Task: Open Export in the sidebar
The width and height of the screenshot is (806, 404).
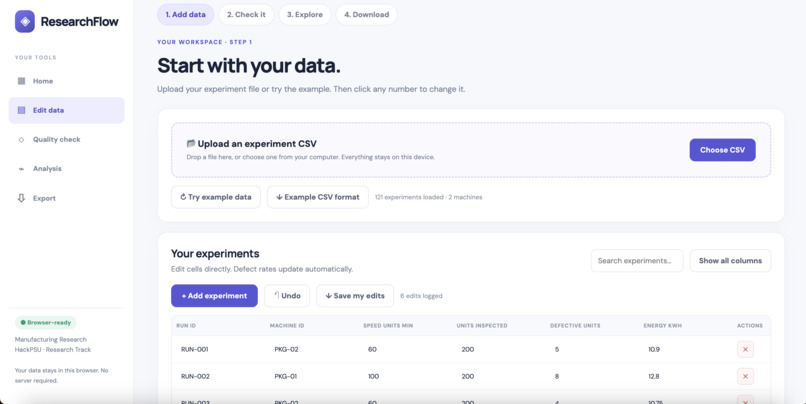Action: (x=66, y=198)
